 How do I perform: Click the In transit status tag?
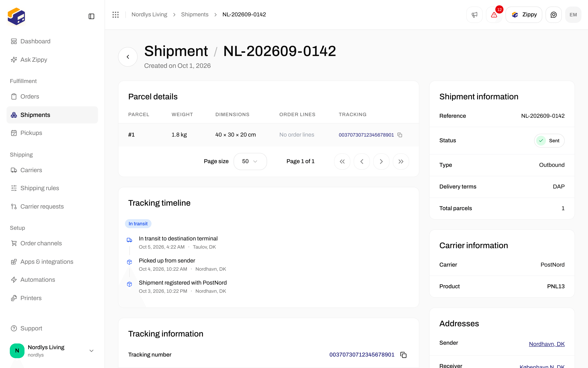(138, 224)
